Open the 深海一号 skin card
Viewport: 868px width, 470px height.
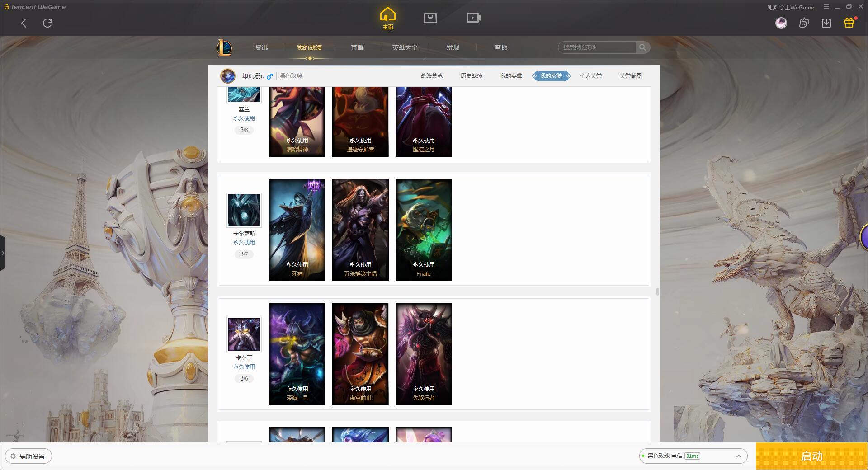(x=297, y=354)
